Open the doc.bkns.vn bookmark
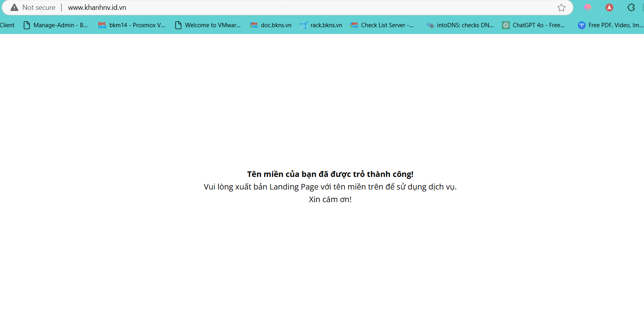This screenshot has width=644, height=316. click(271, 25)
